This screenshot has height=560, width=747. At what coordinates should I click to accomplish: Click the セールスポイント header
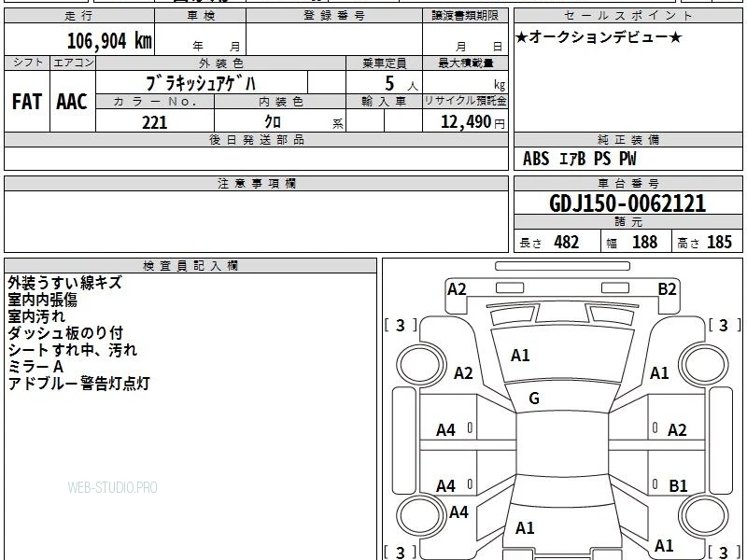tap(627, 16)
